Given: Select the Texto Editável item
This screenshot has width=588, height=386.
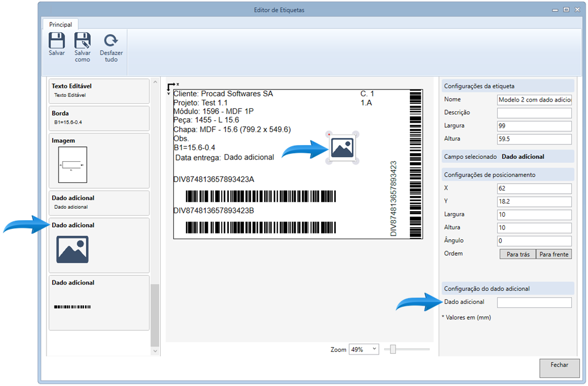Looking at the screenshot, I should pos(99,91).
